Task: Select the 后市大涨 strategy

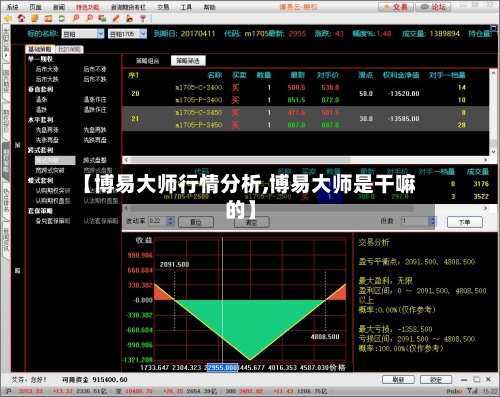Action: click(x=47, y=69)
